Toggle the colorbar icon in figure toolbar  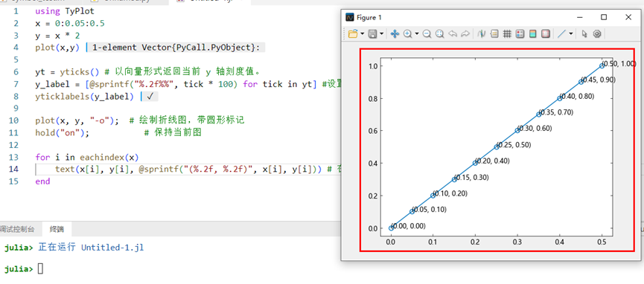coord(533,33)
